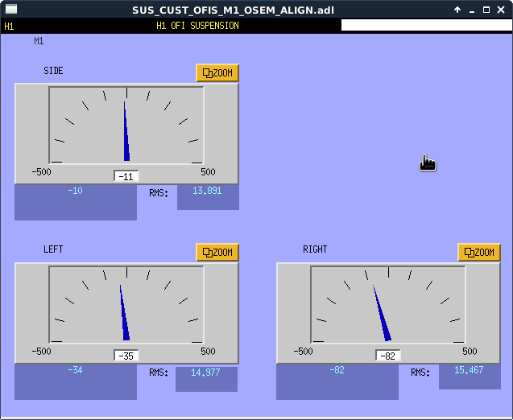The image size is (513, 420).
Task: Open the LEFT meter ZOOM button
Action: (x=217, y=253)
